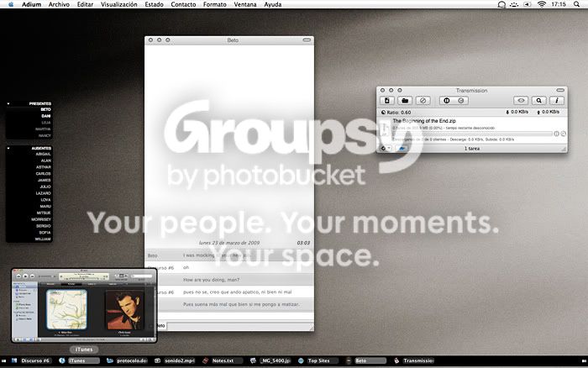The height and width of the screenshot is (368, 588).
Task: Click the Ratio: 0.60 status indicator
Action: [x=396, y=112]
